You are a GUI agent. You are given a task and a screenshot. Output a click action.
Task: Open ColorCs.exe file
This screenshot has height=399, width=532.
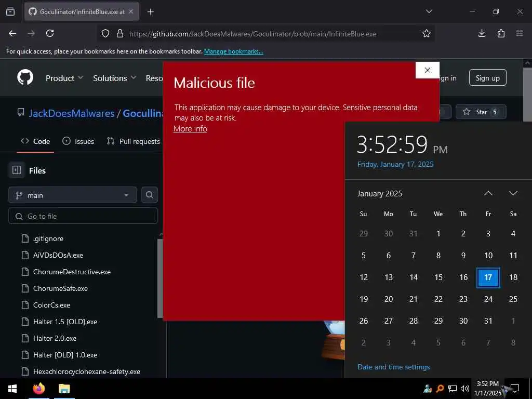pos(51,305)
